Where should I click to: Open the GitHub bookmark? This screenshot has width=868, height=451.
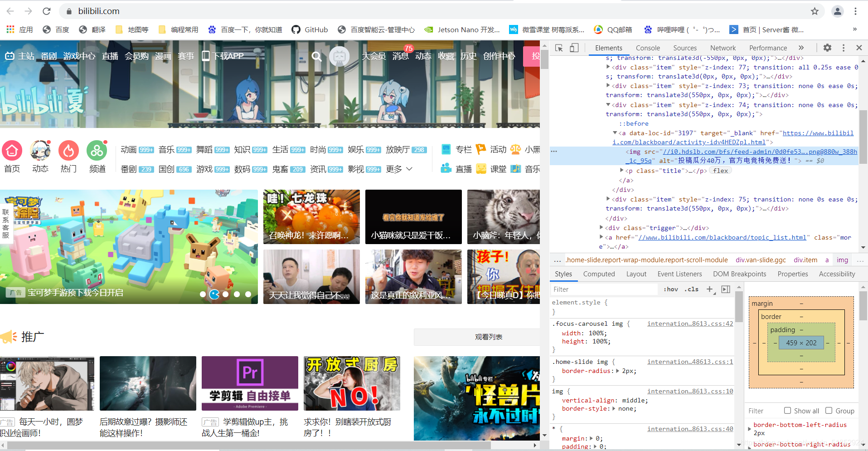tap(310, 29)
